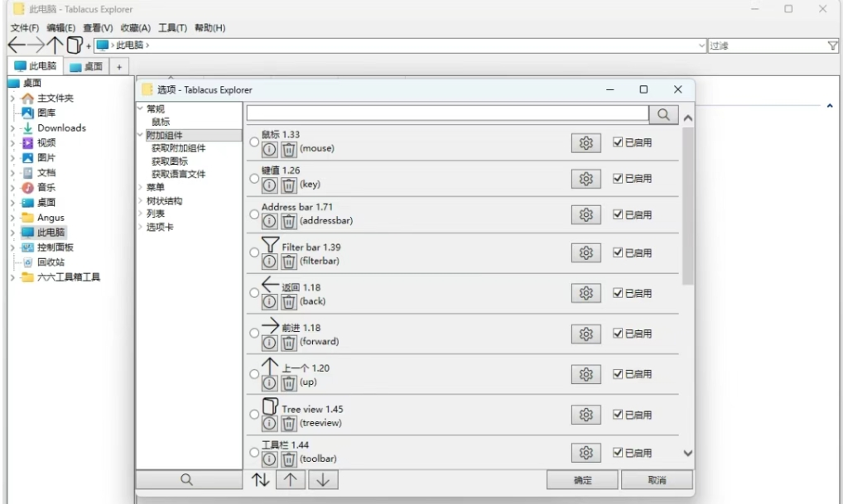
Task: Delete the Address bar add-on
Action: pos(289,221)
